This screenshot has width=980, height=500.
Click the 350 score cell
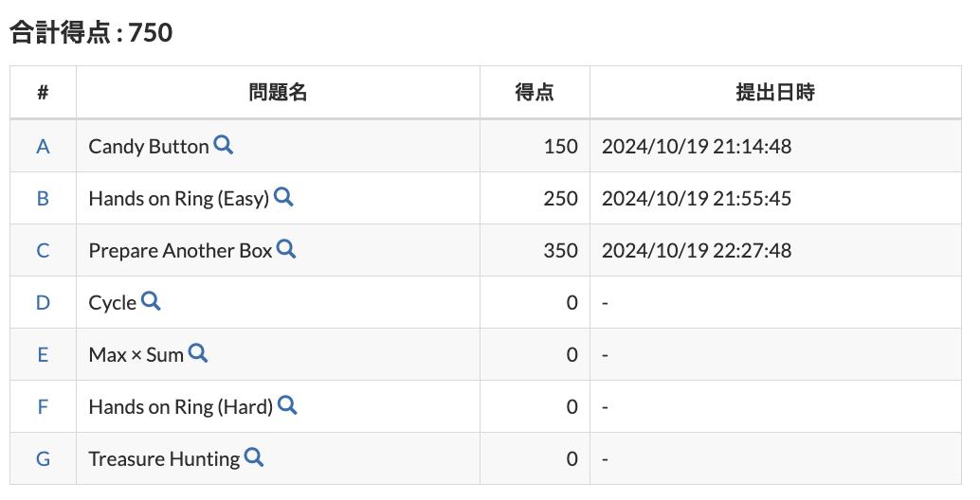(560, 251)
